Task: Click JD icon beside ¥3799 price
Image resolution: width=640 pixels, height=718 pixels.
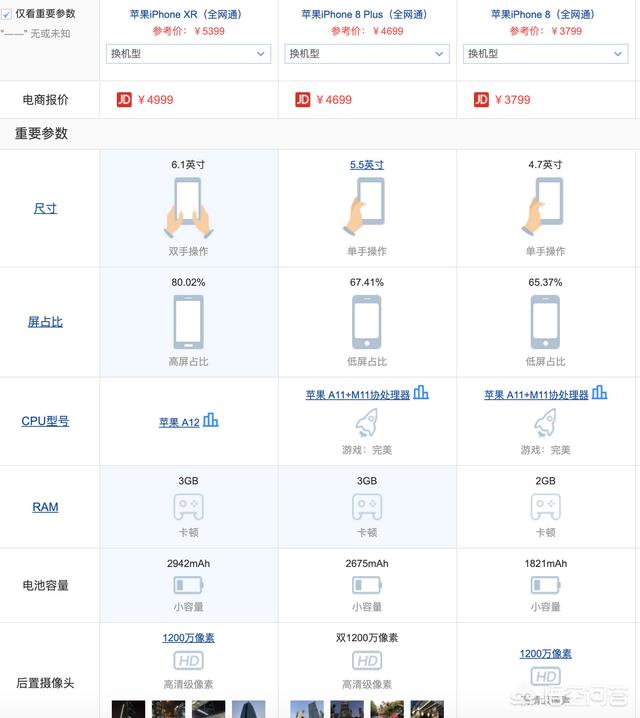Action: [481, 99]
